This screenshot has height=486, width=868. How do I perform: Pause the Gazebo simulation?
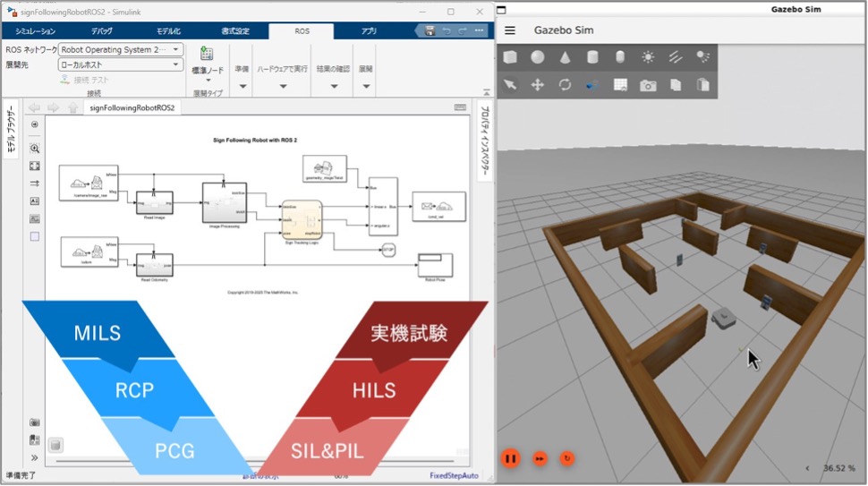(510, 458)
